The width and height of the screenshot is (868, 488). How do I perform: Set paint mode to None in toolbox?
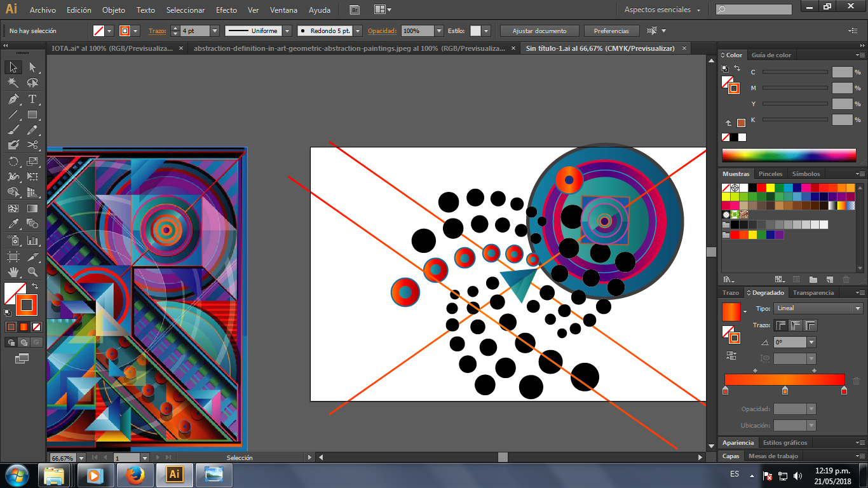tap(36, 327)
